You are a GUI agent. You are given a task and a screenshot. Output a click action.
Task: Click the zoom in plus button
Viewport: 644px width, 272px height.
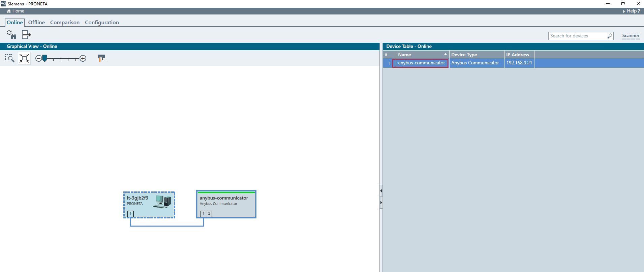(83, 58)
